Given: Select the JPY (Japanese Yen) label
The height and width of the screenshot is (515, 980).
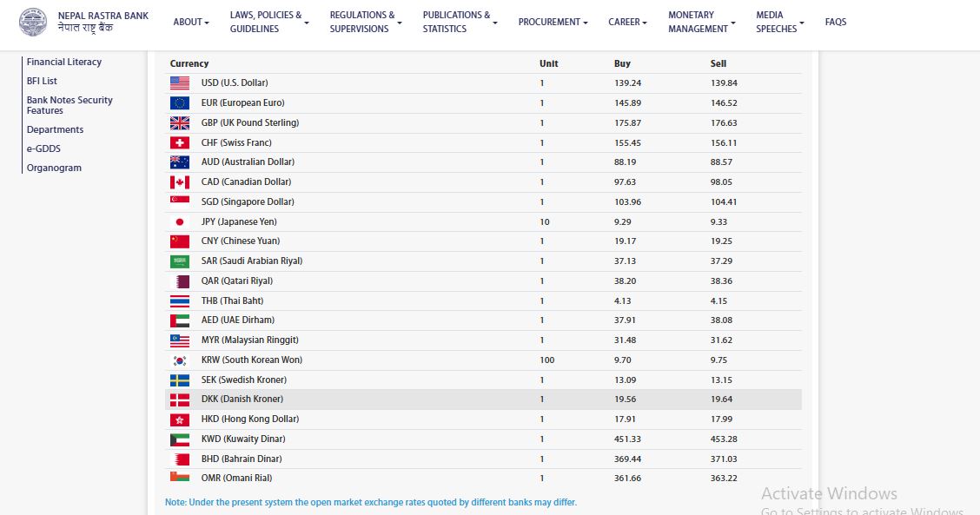Looking at the screenshot, I should coord(239,221).
